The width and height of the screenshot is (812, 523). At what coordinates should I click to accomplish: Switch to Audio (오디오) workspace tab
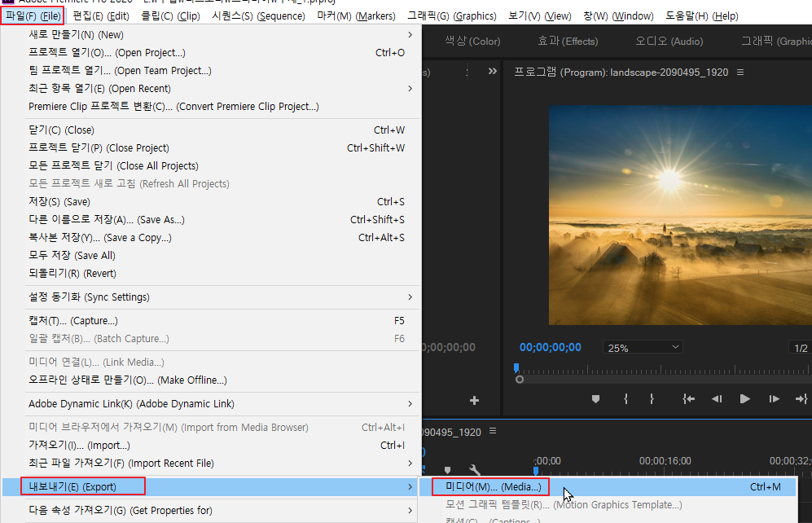pyautogui.click(x=669, y=42)
